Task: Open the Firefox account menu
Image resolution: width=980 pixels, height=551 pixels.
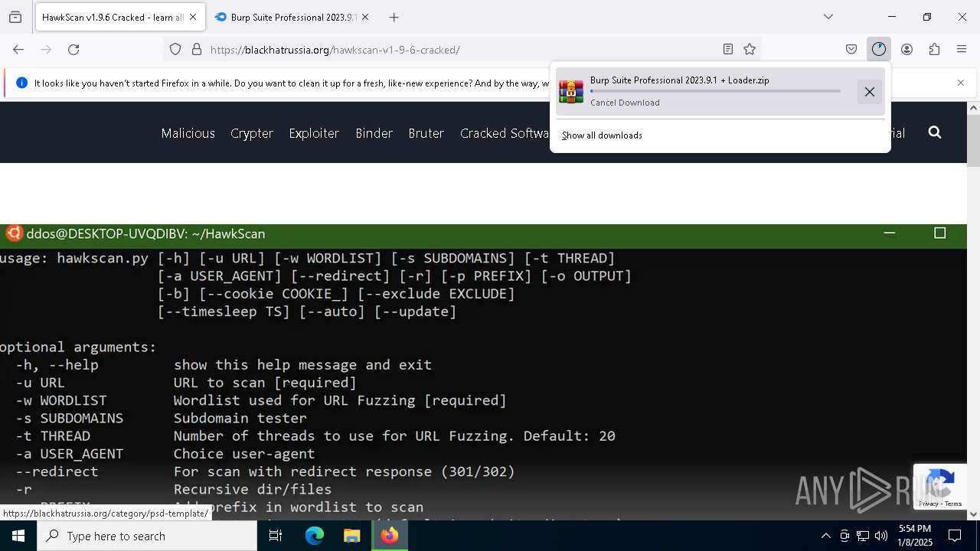Action: pos(906,50)
